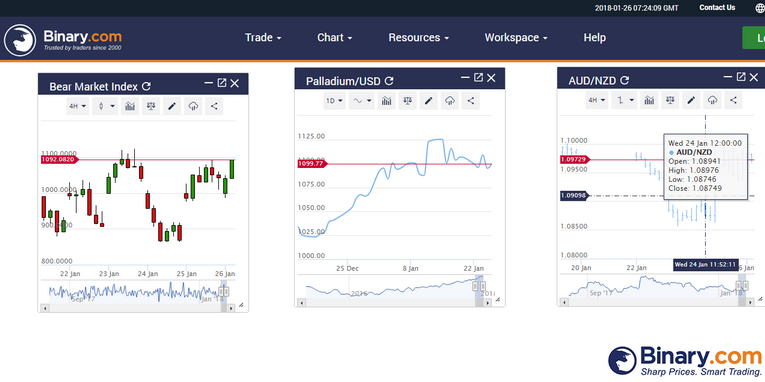Refresh the Bear Market Index chart

pos(146,86)
